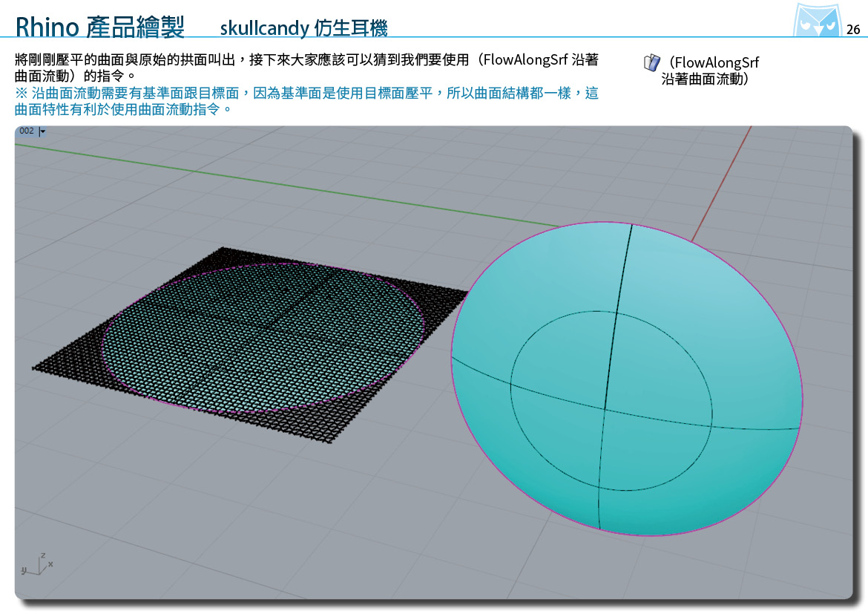The image size is (868, 614).
Task: Click the blue note starting '※ 沿曲面流動需要'
Action: pyautogui.click(x=306, y=101)
